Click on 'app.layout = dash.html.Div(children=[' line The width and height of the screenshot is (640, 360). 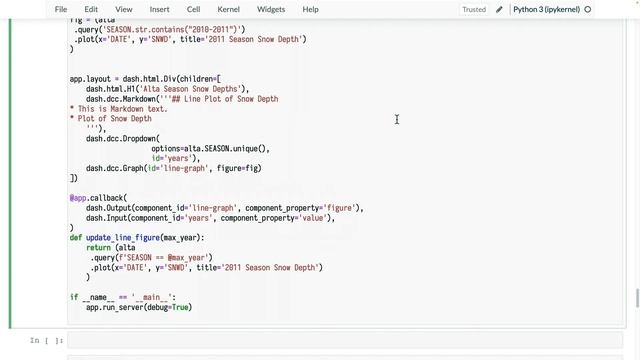(145, 79)
